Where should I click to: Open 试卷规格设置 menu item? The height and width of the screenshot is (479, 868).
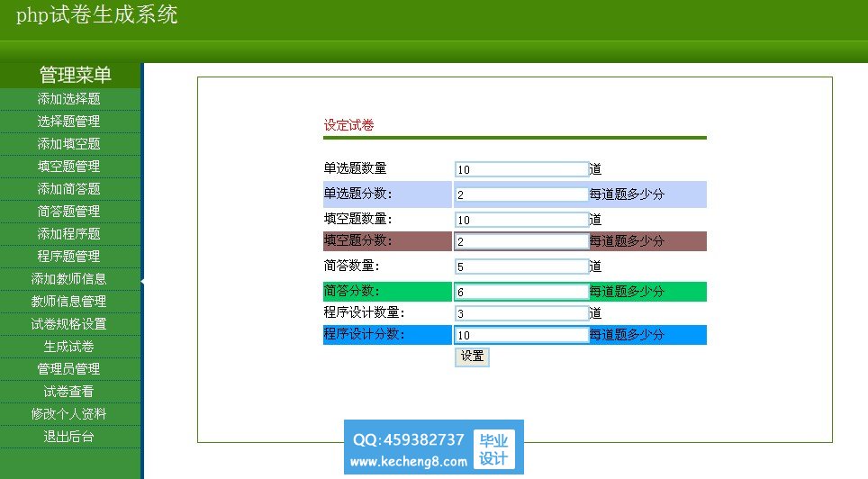(68, 324)
